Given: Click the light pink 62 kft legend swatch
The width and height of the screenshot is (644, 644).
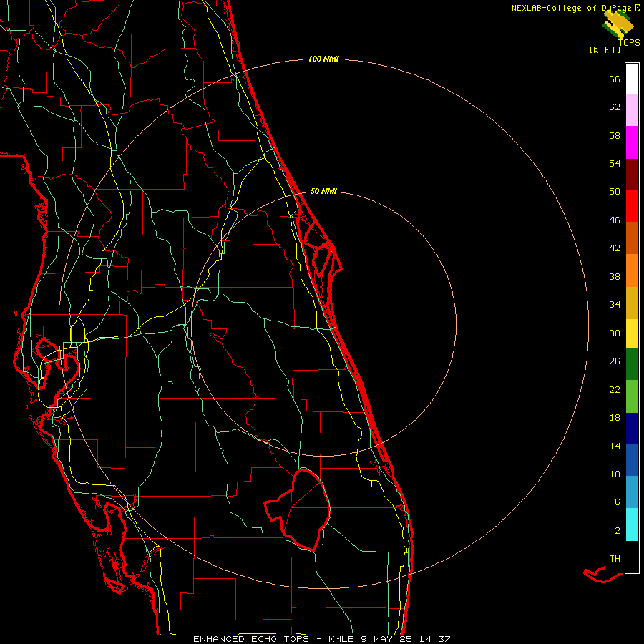Looking at the screenshot, I should click(x=632, y=109).
